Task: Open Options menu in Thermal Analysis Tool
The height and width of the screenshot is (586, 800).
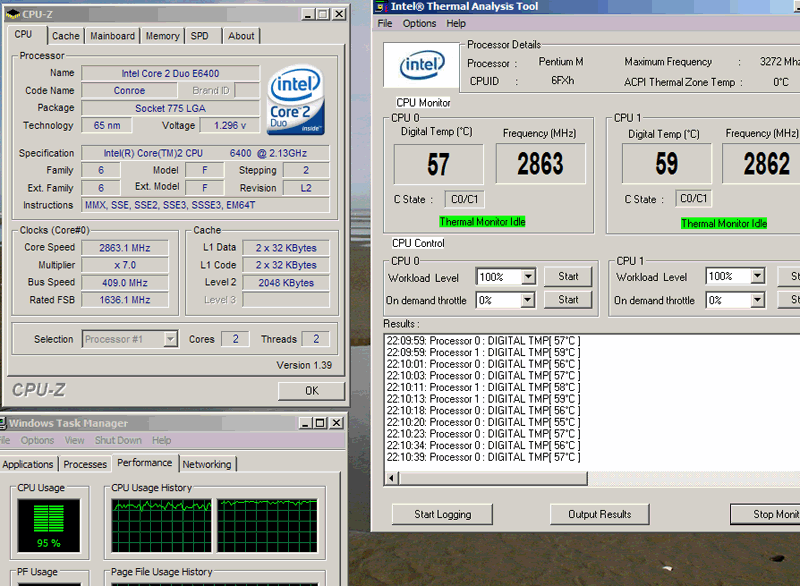Action: pos(419,23)
